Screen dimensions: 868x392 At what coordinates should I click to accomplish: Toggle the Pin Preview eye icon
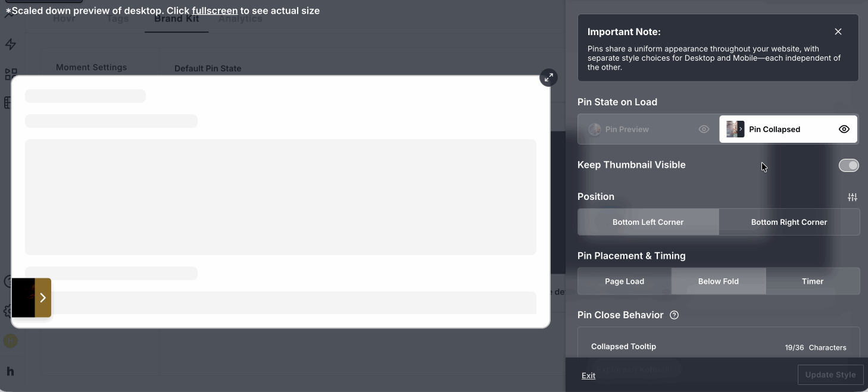[x=704, y=129]
